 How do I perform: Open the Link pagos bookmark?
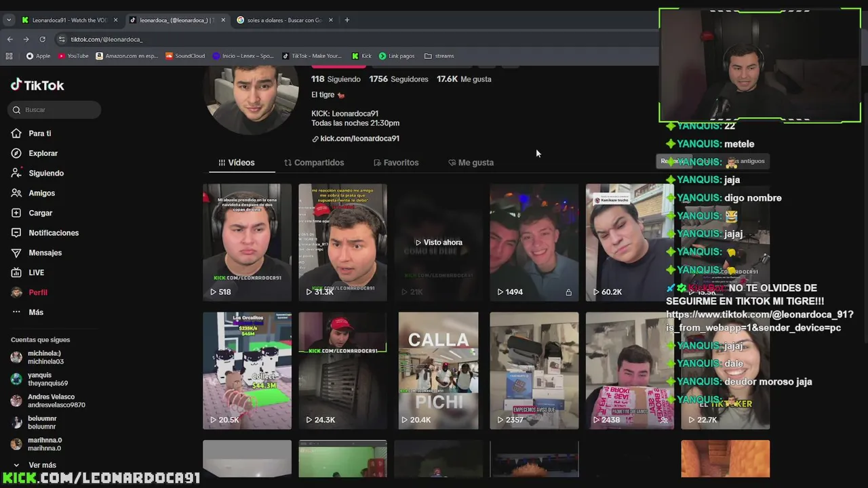[x=397, y=56]
